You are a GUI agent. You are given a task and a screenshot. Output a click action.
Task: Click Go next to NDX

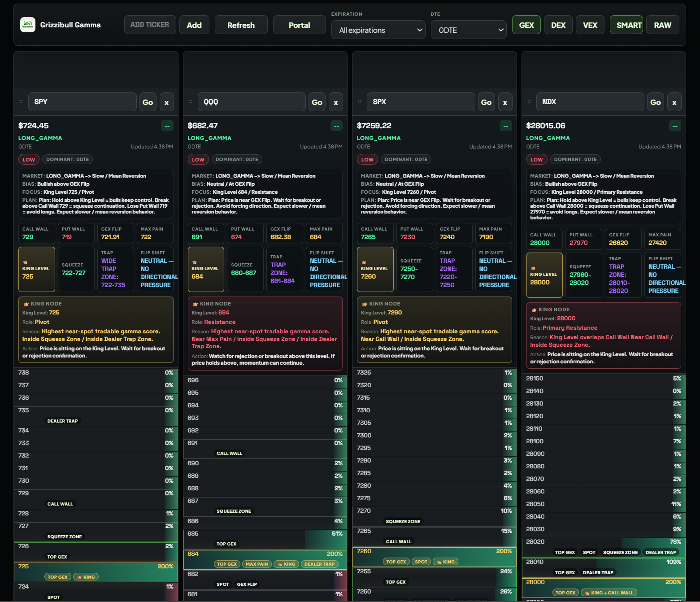pyautogui.click(x=656, y=102)
